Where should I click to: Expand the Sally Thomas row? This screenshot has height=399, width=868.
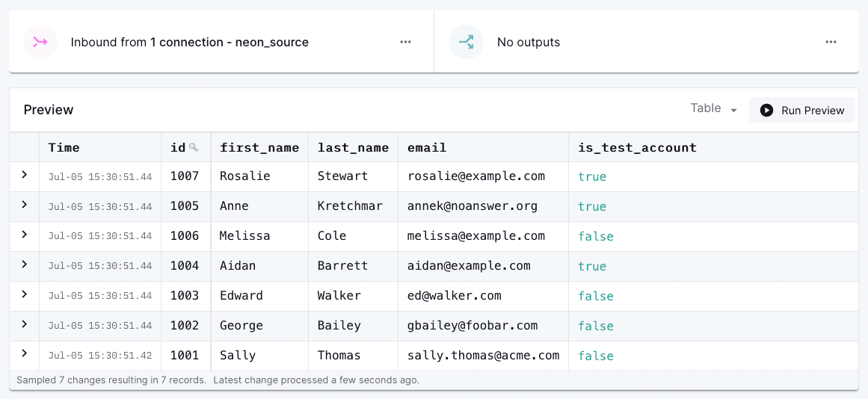tap(25, 354)
